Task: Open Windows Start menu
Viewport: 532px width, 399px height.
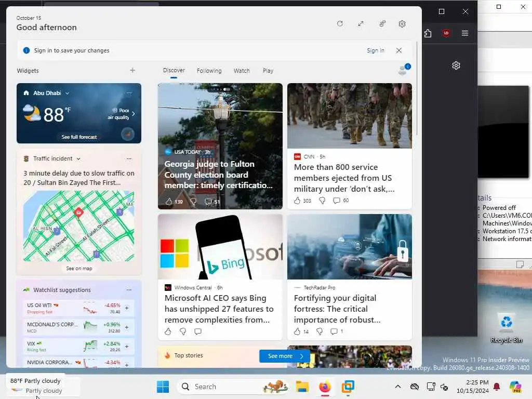Action: point(163,387)
